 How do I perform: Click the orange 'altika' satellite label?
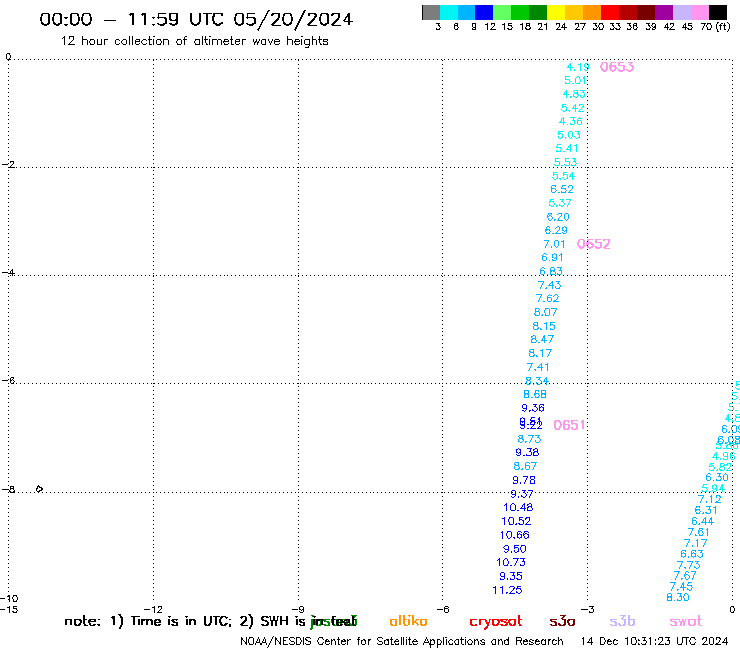pyautogui.click(x=408, y=621)
